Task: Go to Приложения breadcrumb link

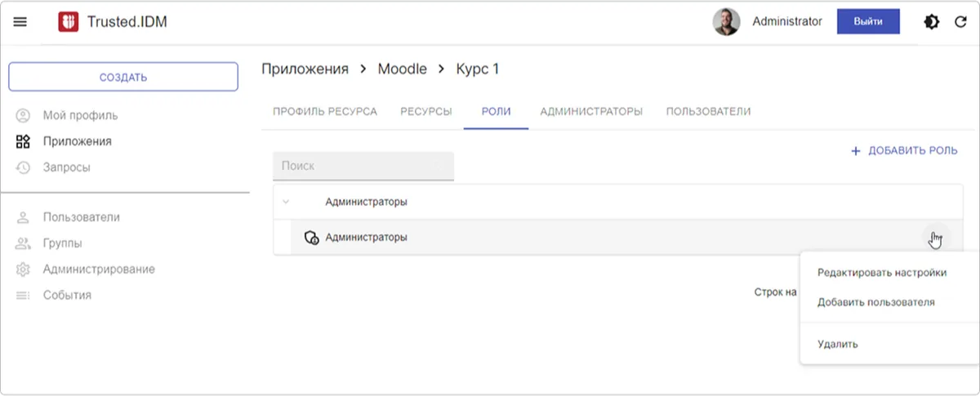Action: pos(305,69)
